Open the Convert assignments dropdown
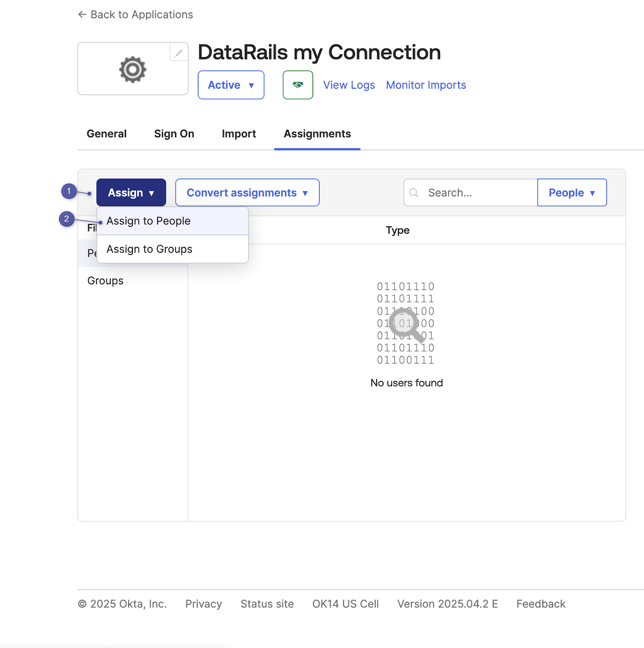This screenshot has height=648, width=644. tap(247, 193)
